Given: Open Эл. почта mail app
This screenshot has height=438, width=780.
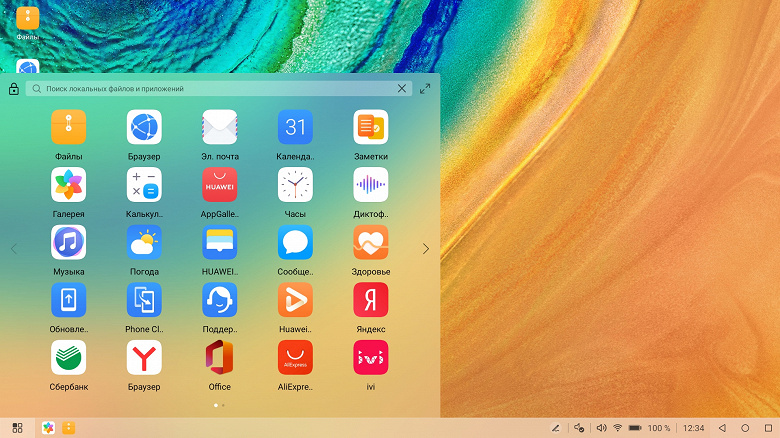Looking at the screenshot, I should pyautogui.click(x=220, y=127).
